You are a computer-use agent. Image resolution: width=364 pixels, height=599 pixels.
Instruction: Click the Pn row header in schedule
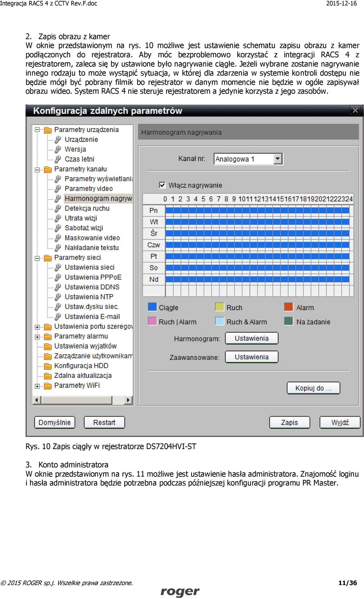coord(154,210)
